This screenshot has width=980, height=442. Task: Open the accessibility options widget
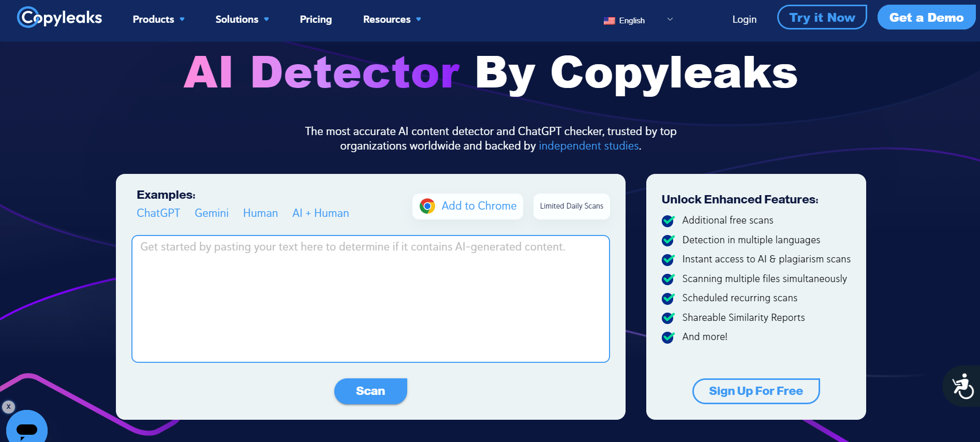(962, 386)
